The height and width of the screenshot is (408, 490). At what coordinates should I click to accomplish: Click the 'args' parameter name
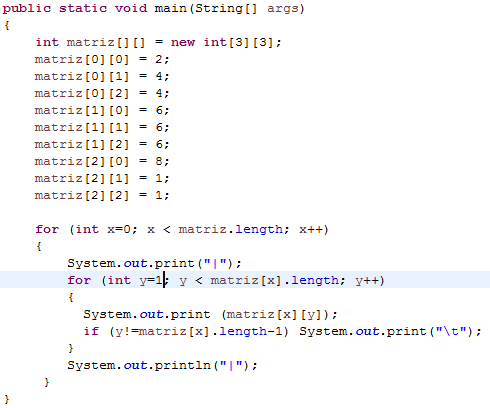(282, 8)
